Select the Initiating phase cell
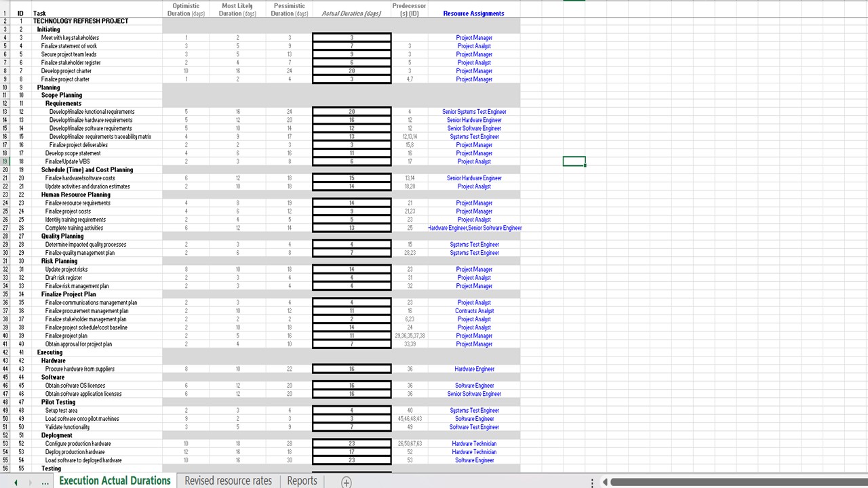 coord(48,29)
